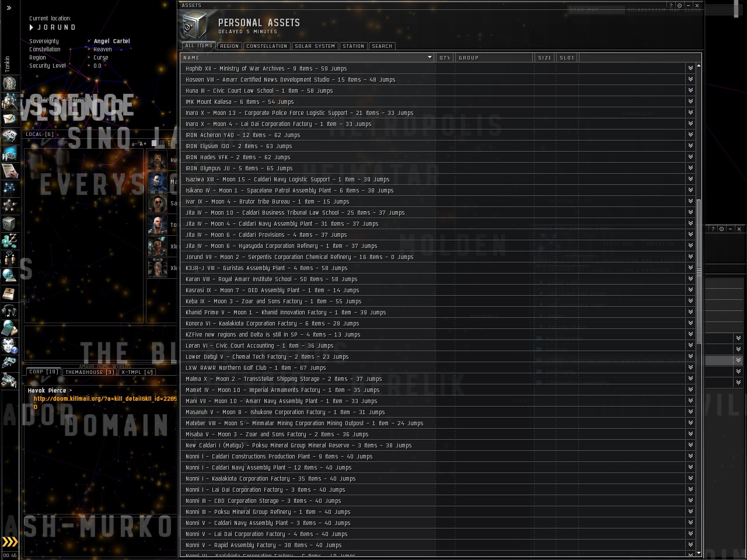This screenshot has height=560, width=747.
Task: Expand the New Caldari I (Matigu) Poksu row
Action: click(690, 445)
